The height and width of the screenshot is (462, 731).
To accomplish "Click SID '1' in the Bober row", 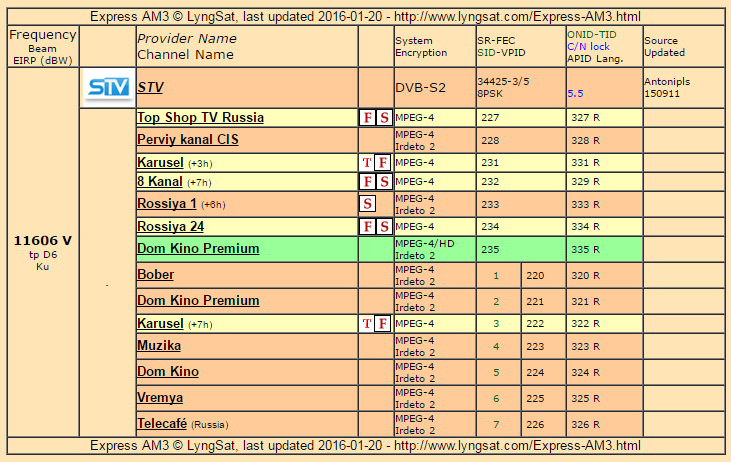I will pyautogui.click(x=496, y=276).
